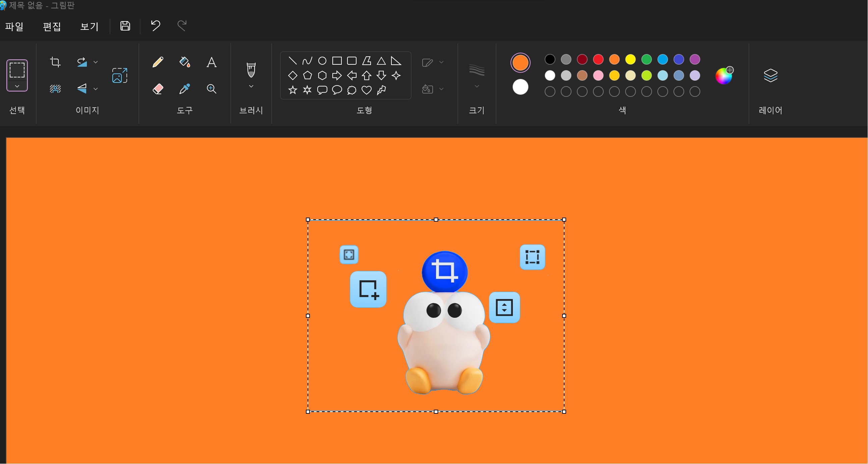Select the Fill bucket tool
The image size is (868, 464).
coord(185,62)
